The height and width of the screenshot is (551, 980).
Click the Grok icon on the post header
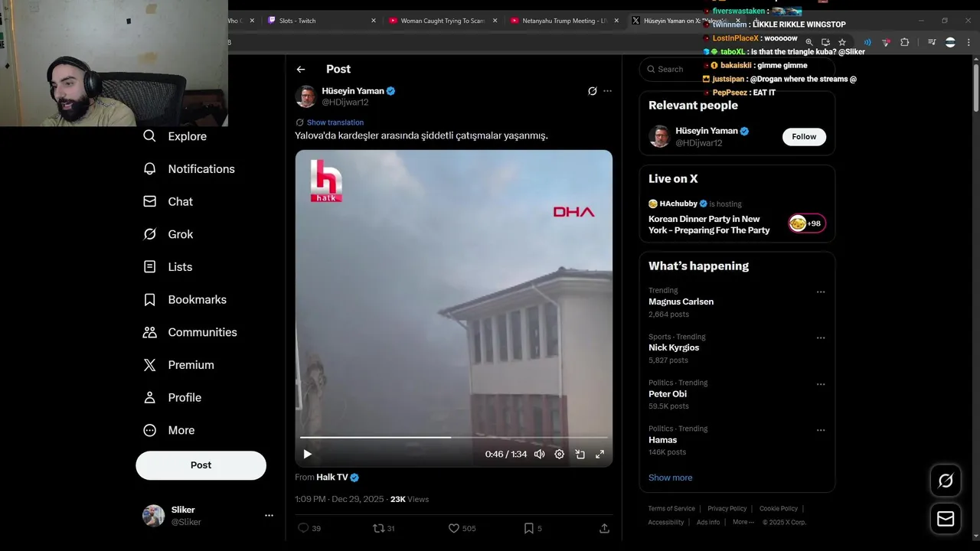tap(592, 91)
